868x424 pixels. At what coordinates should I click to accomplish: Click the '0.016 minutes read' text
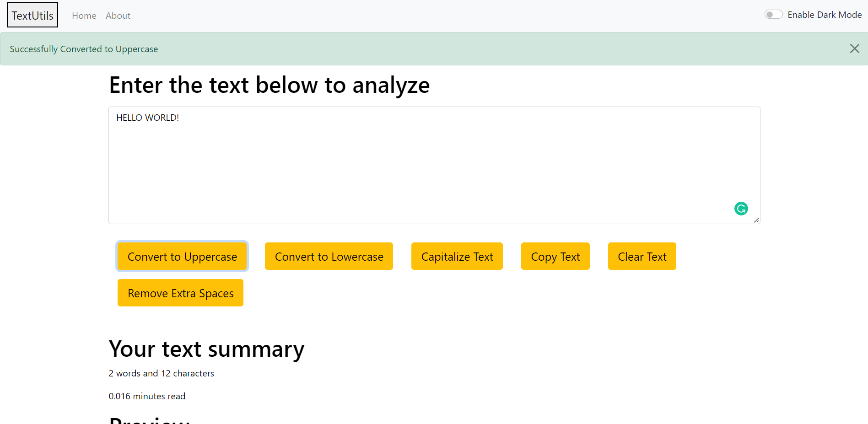pyautogui.click(x=147, y=396)
